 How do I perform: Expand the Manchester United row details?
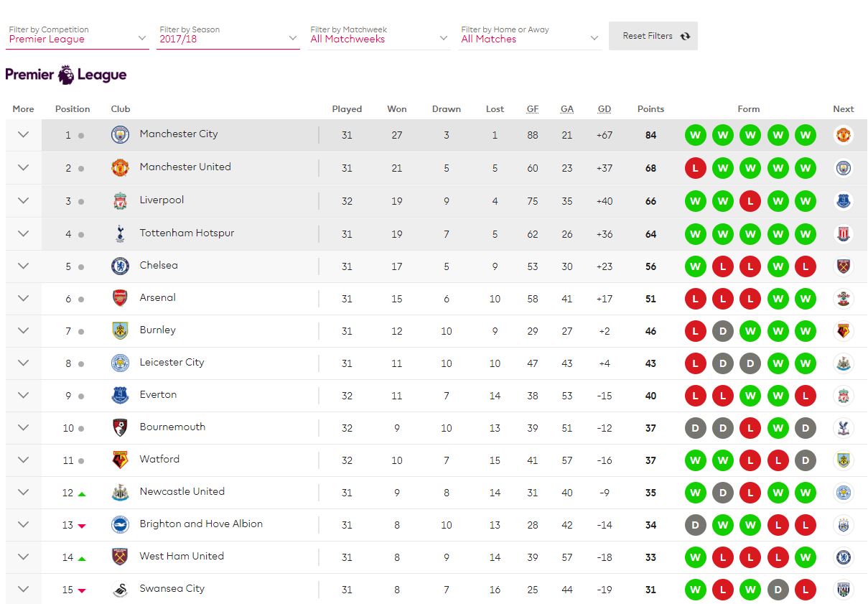click(23, 167)
